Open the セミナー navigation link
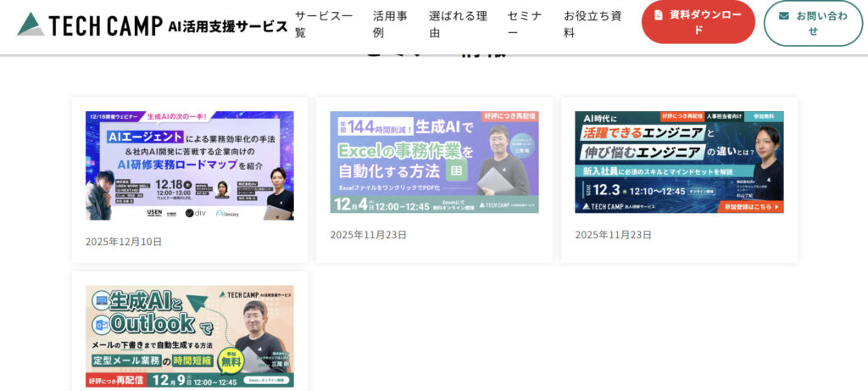Image resolution: width=868 pixels, height=391 pixels. [525, 24]
